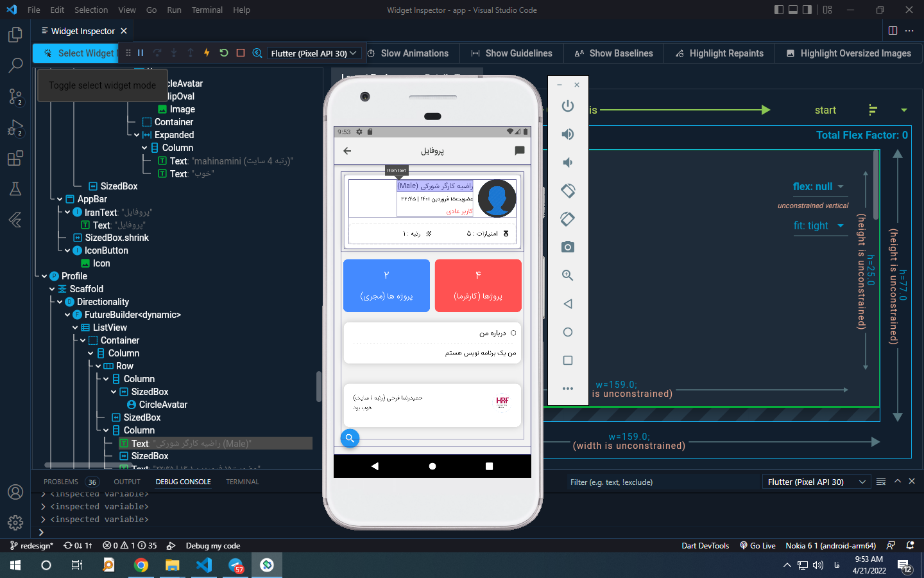Rotate emulator right

(x=568, y=219)
